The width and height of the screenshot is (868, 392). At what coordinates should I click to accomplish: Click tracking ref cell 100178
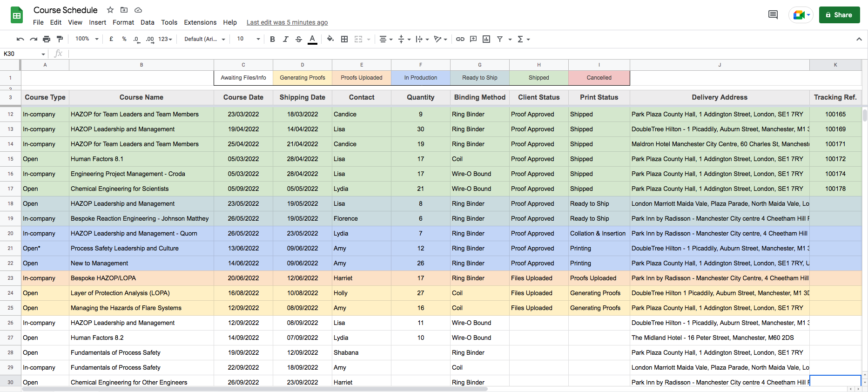pos(835,189)
